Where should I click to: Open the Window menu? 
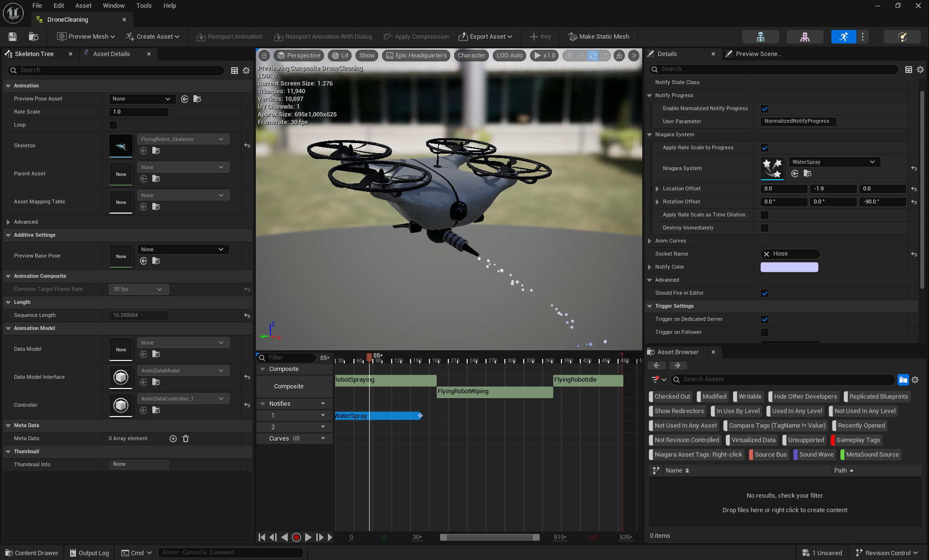pyautogui.click(x=113, y=6)
